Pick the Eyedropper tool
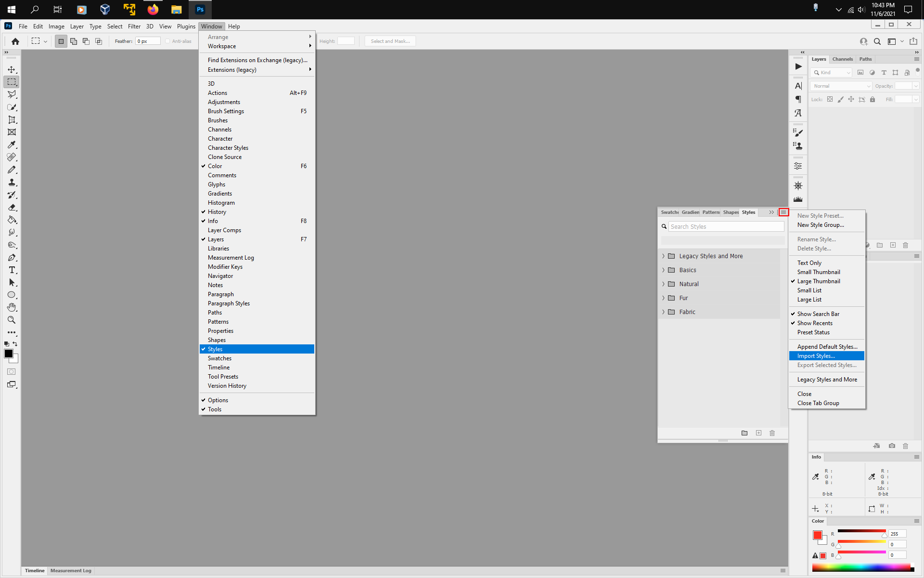 12,144
